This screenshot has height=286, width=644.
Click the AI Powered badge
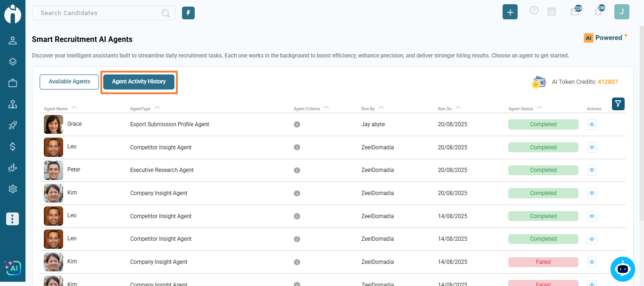tap(605, 37)
